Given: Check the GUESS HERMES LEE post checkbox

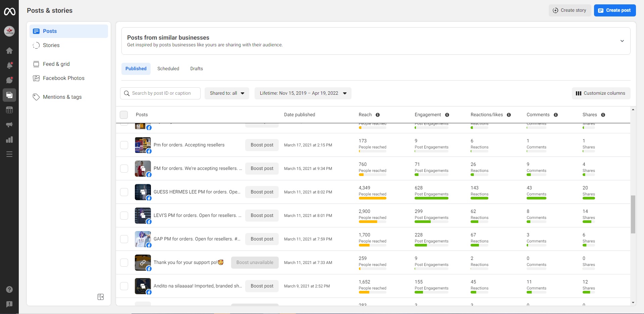Looking at the screenshot, I should 124,192.
